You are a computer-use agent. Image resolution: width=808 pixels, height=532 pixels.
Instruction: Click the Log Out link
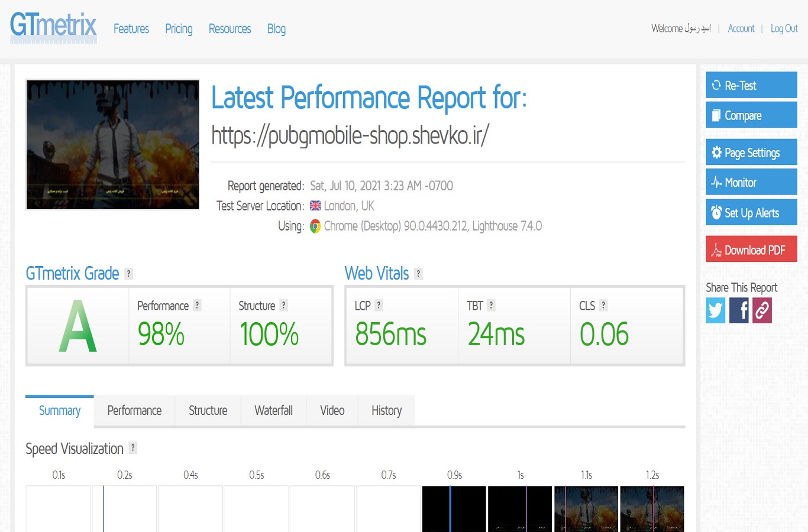tap(784, 28)
